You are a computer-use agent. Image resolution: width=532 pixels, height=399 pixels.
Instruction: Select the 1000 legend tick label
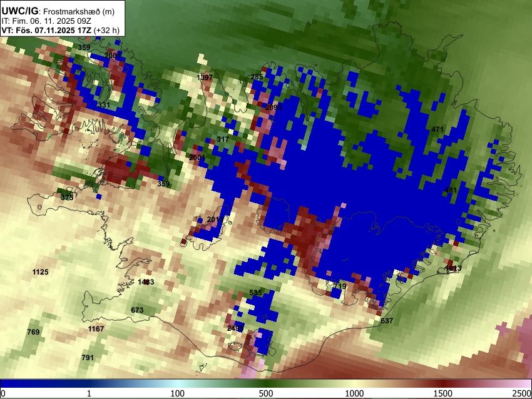coord(354,393)
